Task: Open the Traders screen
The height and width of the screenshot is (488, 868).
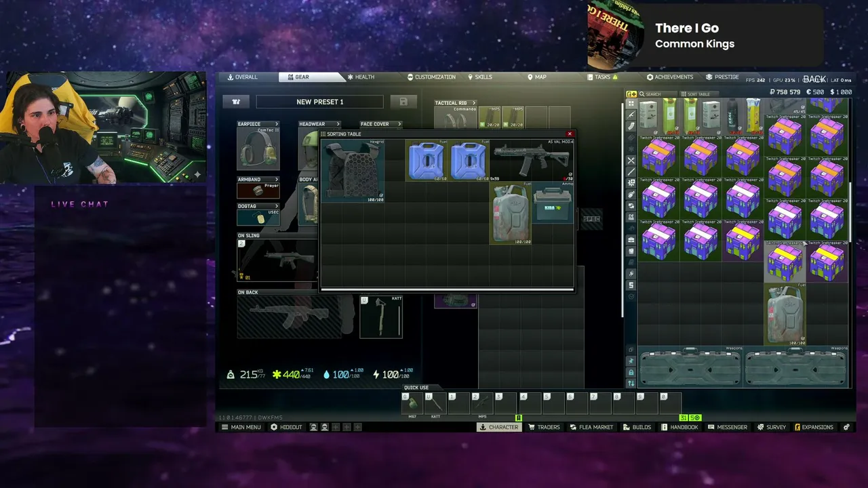Action: click(544, 427)
